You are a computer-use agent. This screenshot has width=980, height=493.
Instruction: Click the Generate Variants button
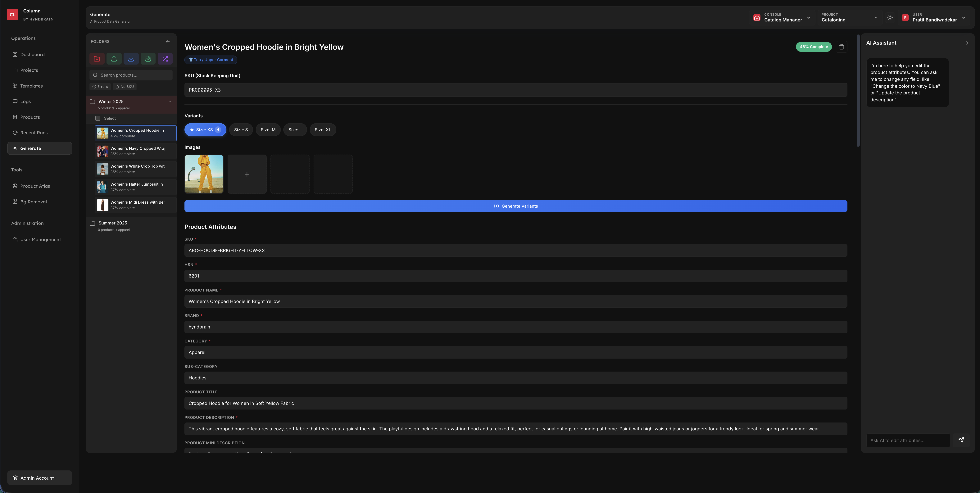pos(515,206)
